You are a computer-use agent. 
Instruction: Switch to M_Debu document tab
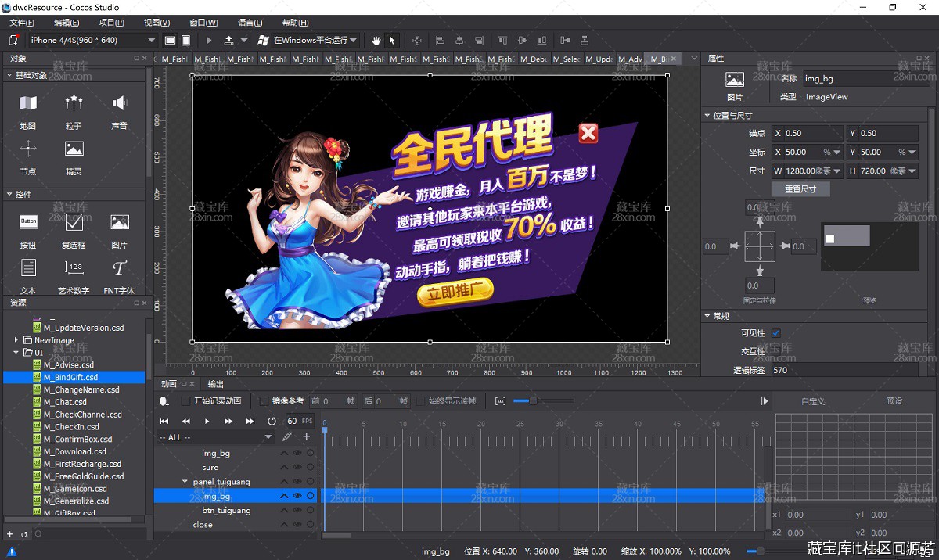(534, 59)
